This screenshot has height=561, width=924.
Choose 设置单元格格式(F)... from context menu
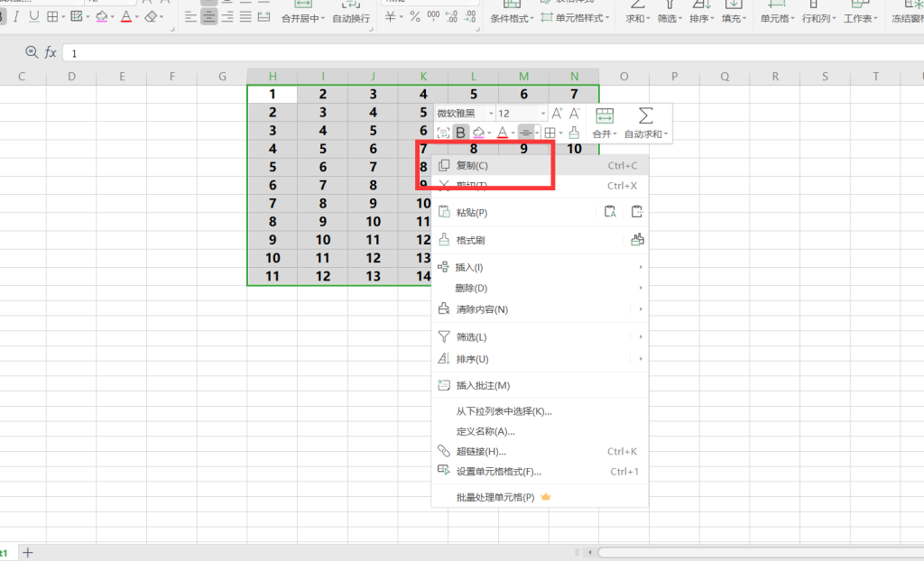tap(540, 471)
